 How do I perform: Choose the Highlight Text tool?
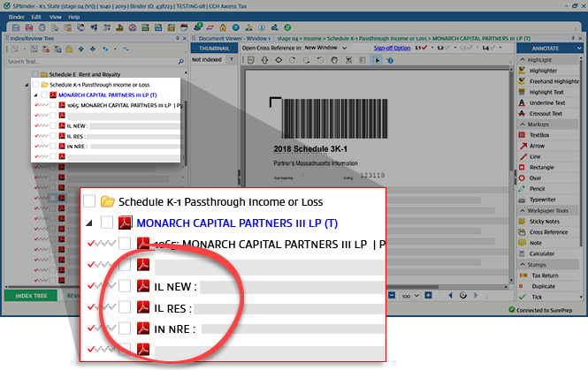pyautogui.click(x=546, y=92)
